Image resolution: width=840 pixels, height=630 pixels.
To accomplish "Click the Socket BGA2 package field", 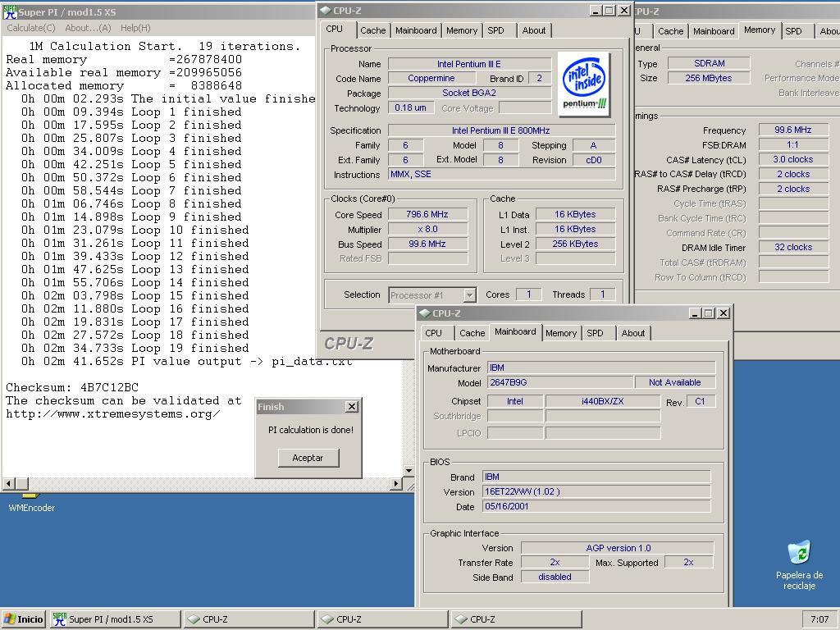I will tap(469, 93).
